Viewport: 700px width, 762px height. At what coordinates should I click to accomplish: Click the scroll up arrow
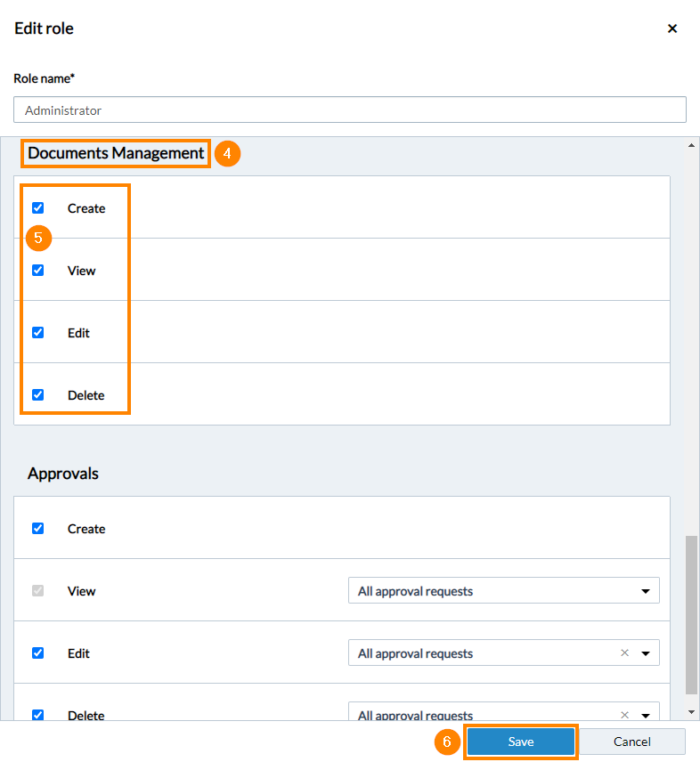tap(691, 145)
